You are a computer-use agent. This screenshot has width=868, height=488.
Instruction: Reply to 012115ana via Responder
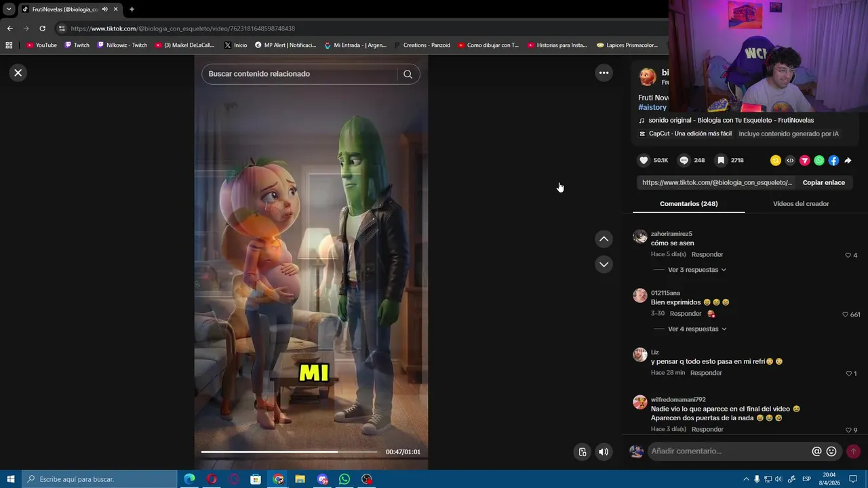click(686, 314)
